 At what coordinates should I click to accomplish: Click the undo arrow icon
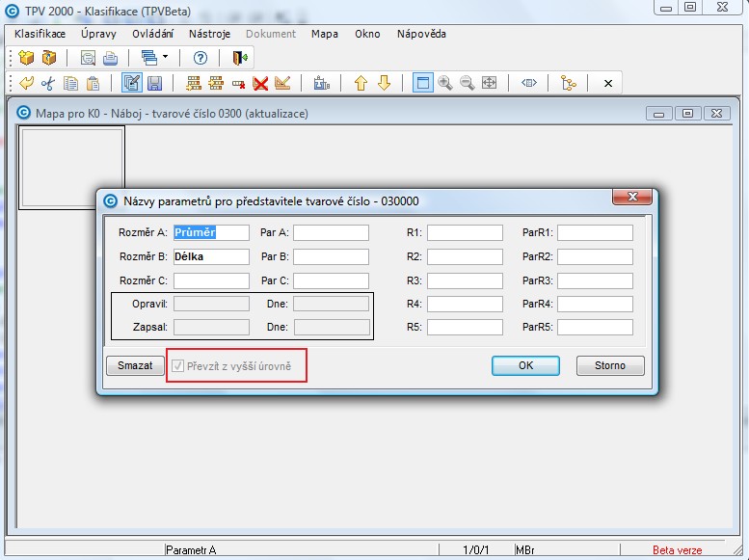(x=26, y=83)
